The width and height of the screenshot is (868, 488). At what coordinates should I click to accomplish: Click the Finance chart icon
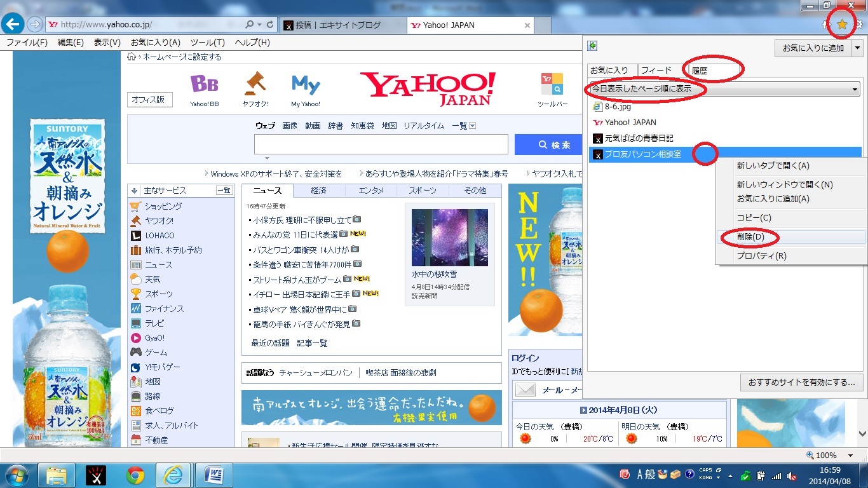click(x=135, y=309)
